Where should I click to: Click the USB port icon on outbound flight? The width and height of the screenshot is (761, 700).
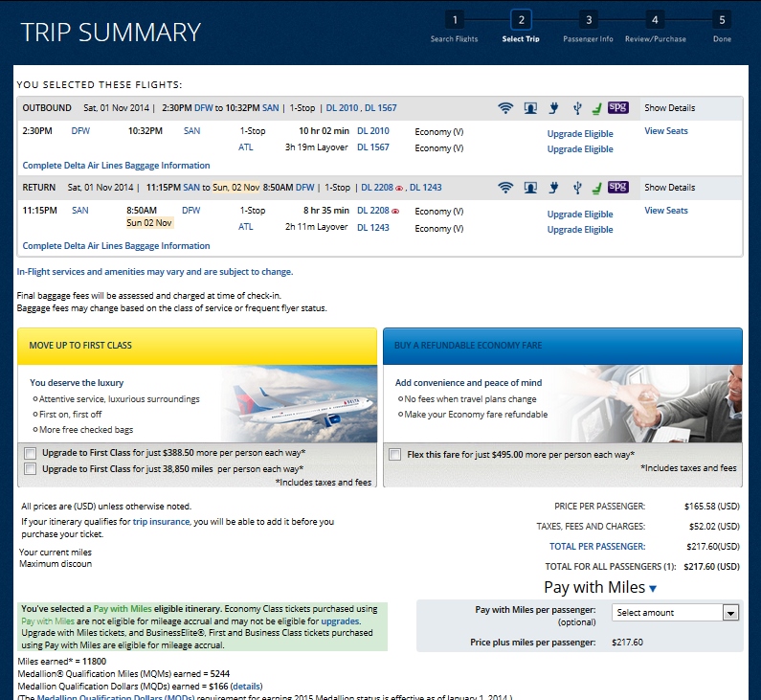pos(576,108)
